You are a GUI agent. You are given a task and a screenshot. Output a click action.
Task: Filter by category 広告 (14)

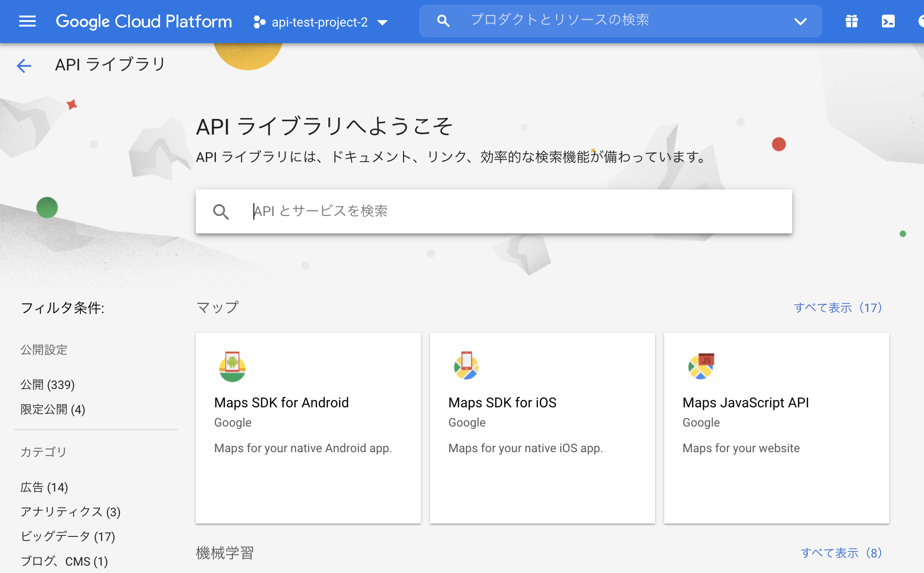click(x=44, y=487)
